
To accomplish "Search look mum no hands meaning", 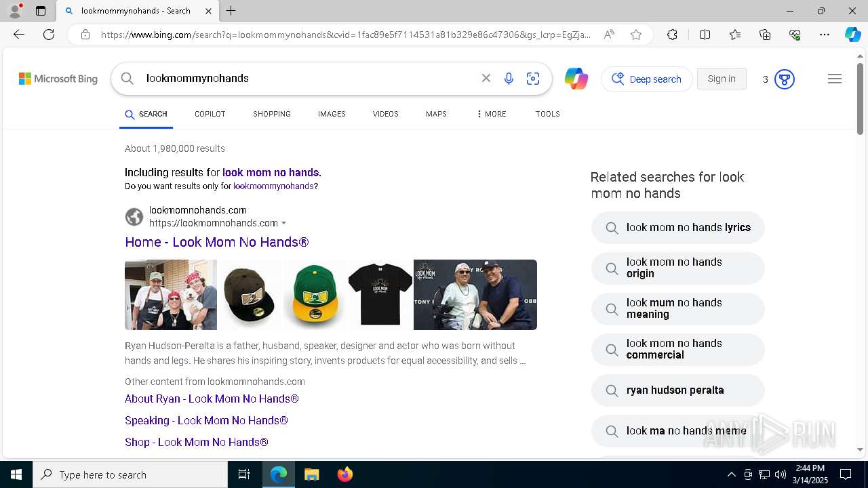I will click(x=678, y=308).
